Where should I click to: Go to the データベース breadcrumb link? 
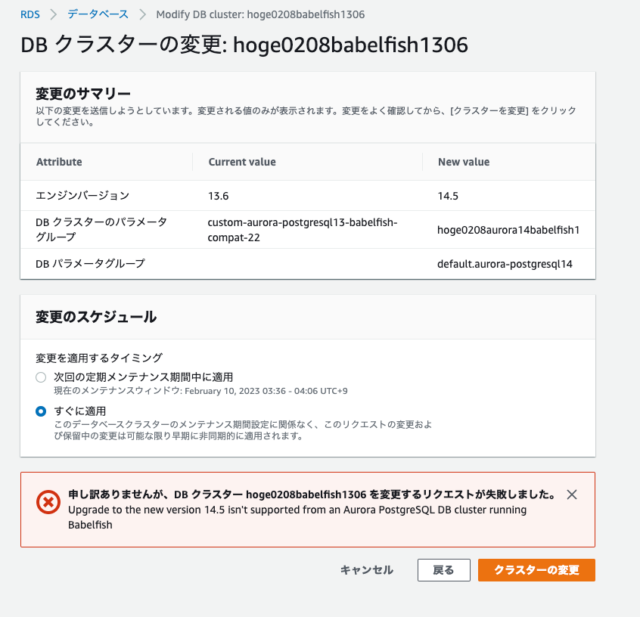pyautogui.click(x=98, y=14)
